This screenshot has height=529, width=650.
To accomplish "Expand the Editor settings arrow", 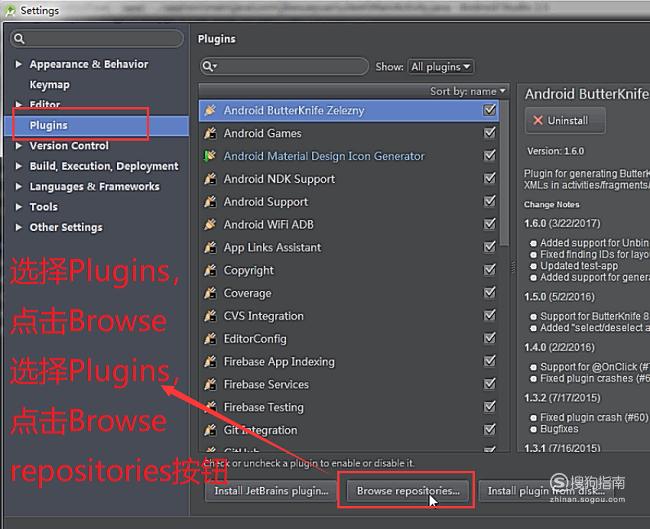I will (x=18, y=104).
